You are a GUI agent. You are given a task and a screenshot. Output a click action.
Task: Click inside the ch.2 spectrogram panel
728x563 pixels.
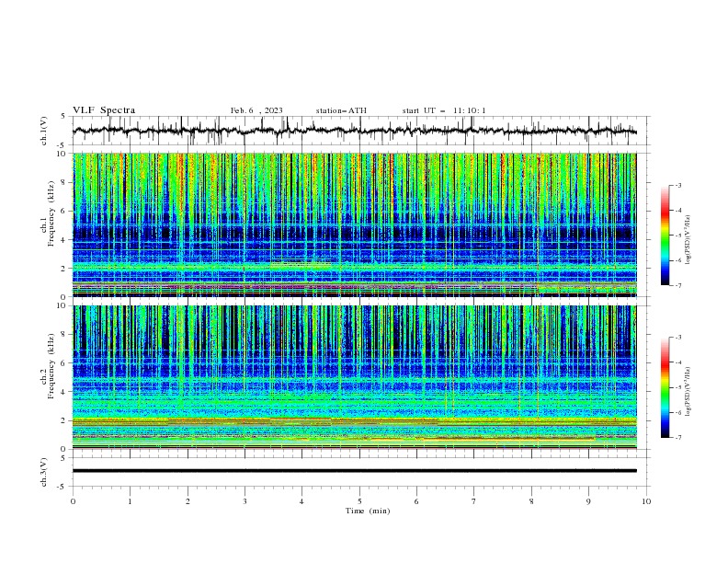click(354, 377)
